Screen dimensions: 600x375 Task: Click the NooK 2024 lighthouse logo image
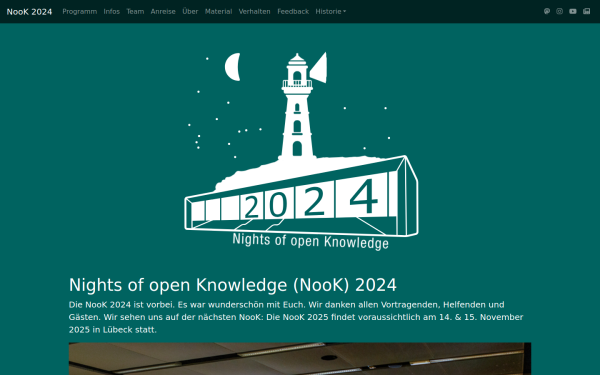pos(301,152)
